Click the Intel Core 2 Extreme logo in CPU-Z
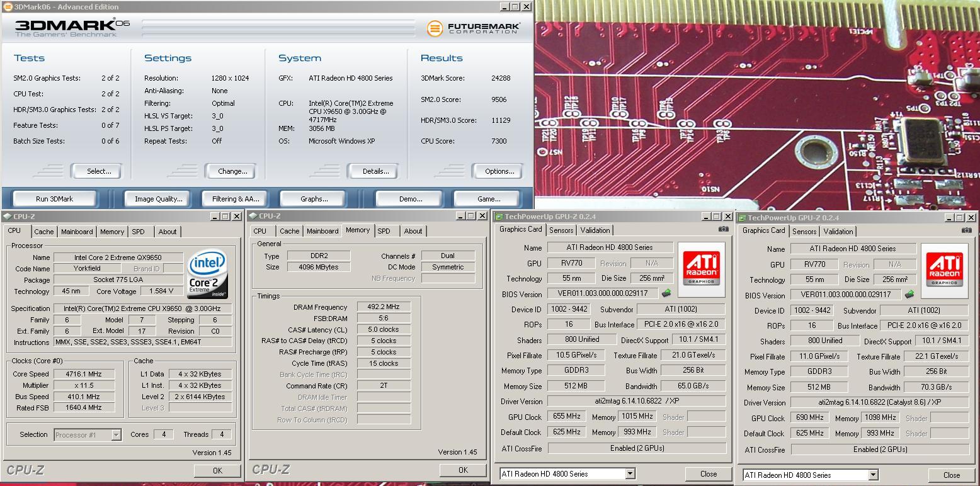Image resolution: width=980 pixels, height=486 pixels. [208, 274]
